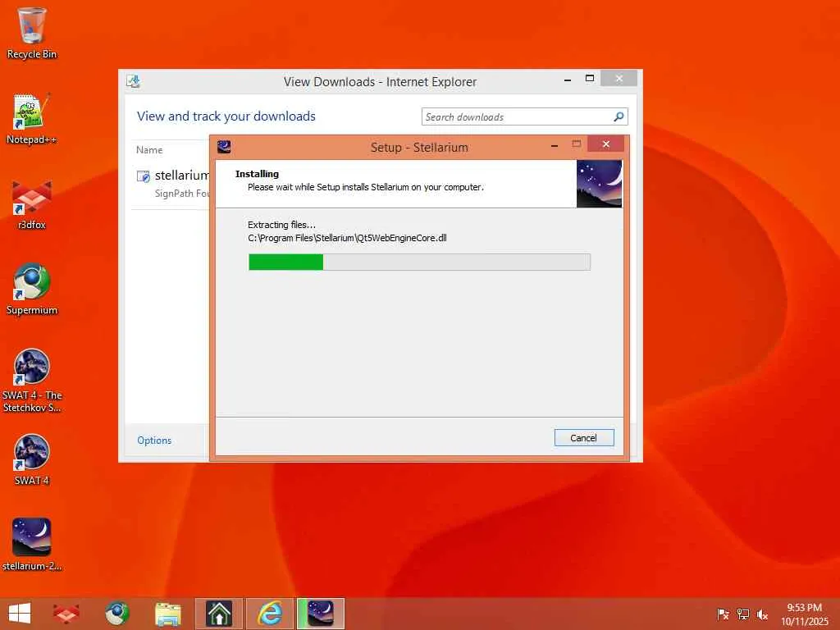Screen dimensions: 840x630
Task: Cancel the Stellarium installation
Action: coord(584,438)
